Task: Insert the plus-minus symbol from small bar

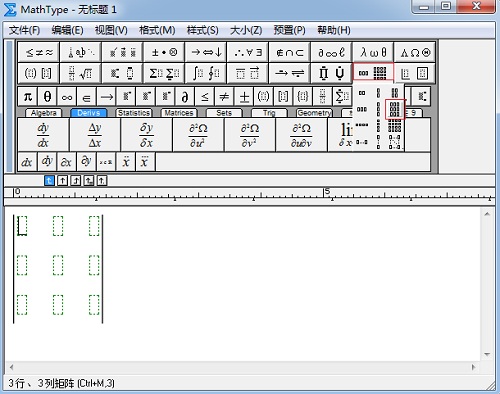Action: coord(244,97)
